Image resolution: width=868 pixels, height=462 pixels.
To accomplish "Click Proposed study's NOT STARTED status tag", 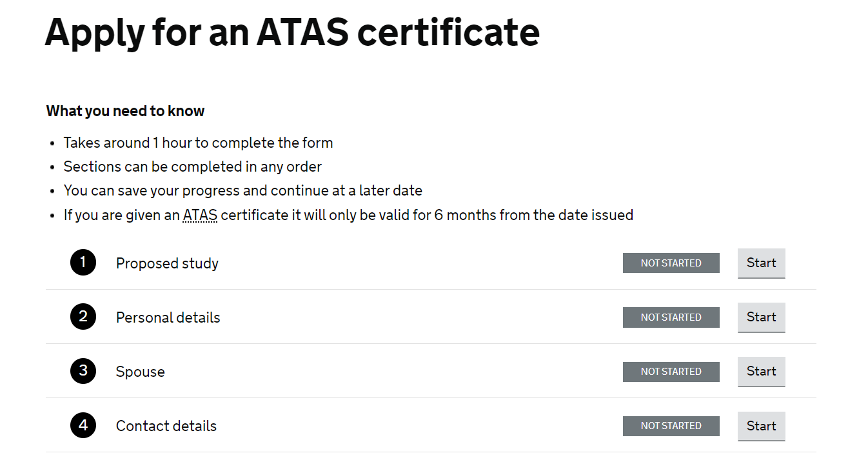I will pos(671,263).
